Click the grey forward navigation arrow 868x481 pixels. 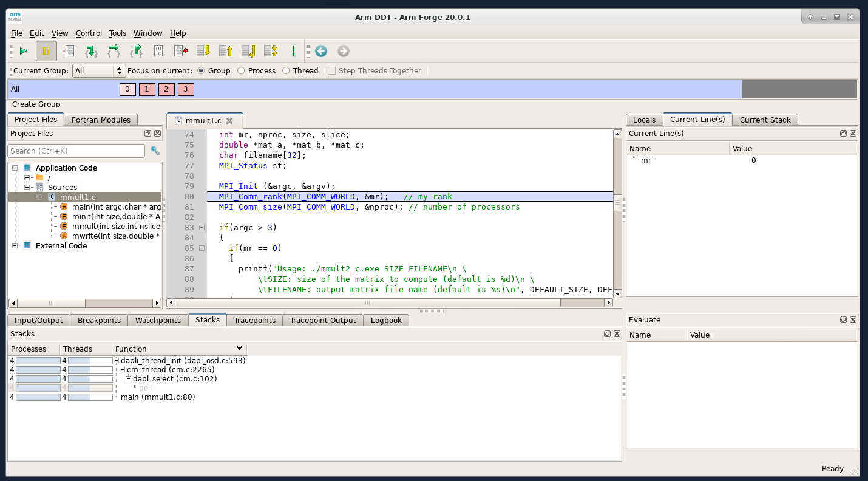point(343,51)
